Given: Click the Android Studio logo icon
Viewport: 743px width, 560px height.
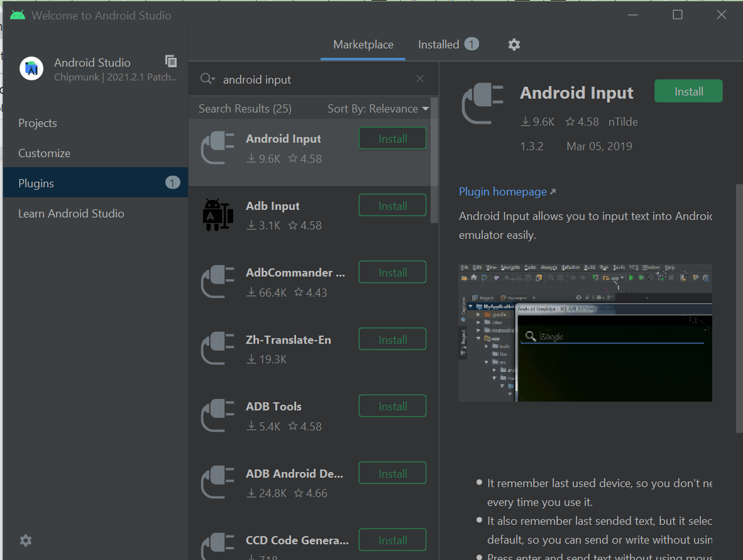Looking at the screenshot, I should pyautogui.click(x=31, y=69).
